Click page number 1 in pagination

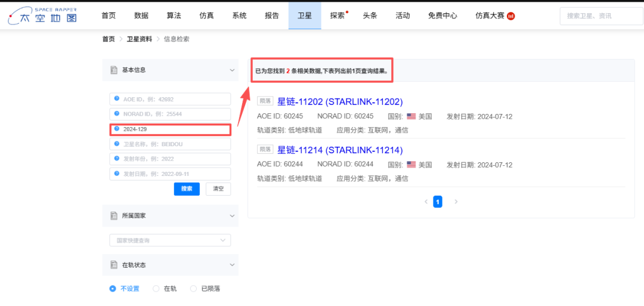click(438, 202)
